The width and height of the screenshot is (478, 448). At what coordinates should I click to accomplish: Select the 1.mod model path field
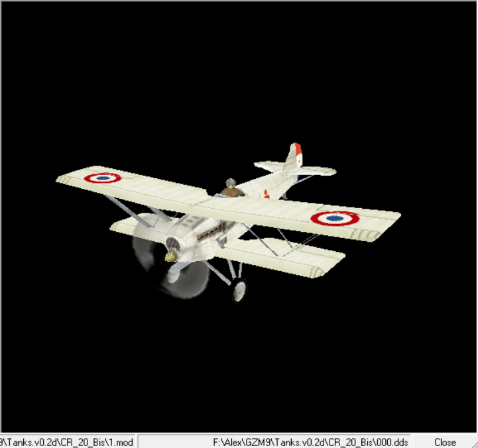(67, 442)
